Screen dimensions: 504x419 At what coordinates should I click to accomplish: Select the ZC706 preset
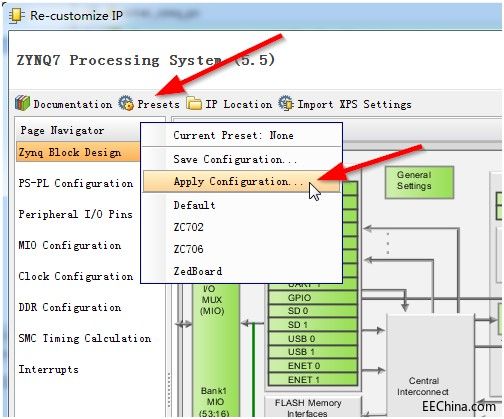pyautogui.click(x=242, y=249)
